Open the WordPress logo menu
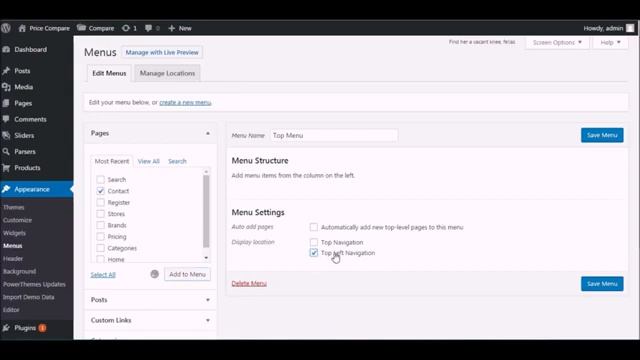640x360 pixels. [6, 28]
